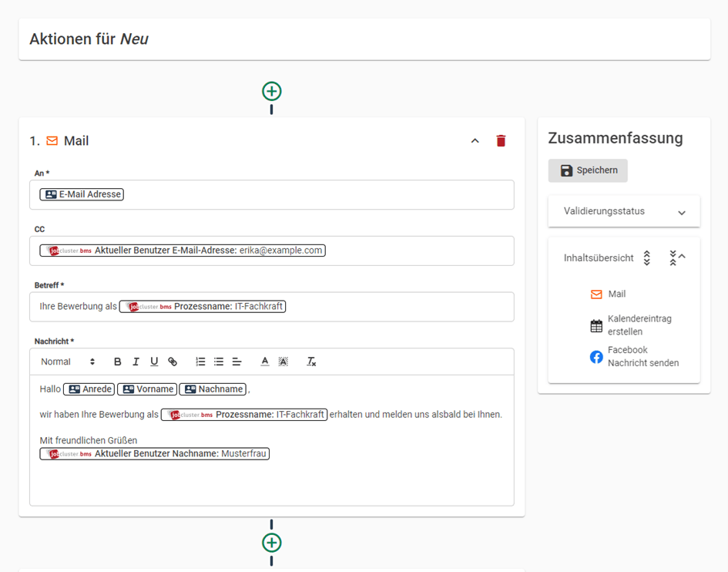728x572 pixels.
Task: Click the envelope icon in overview
Action: point(596,294)
